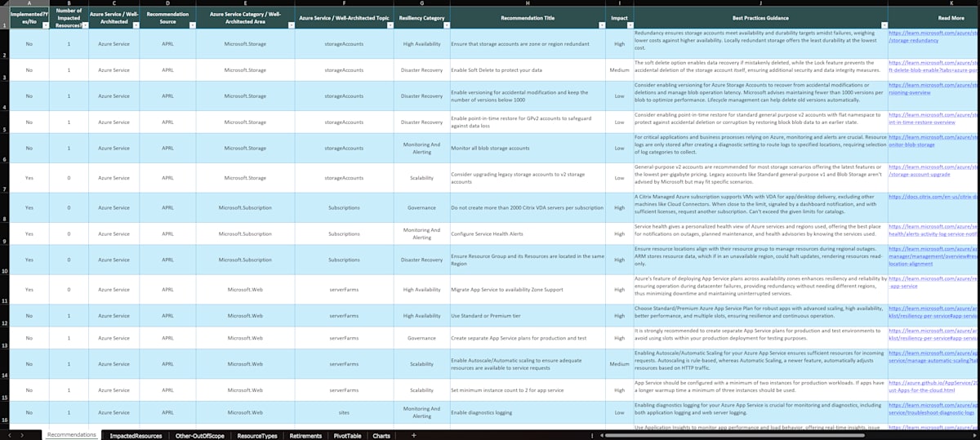Select 'Enable diagnostics logging' cell
Screen dimensions: 980x440
pos(527,412)
